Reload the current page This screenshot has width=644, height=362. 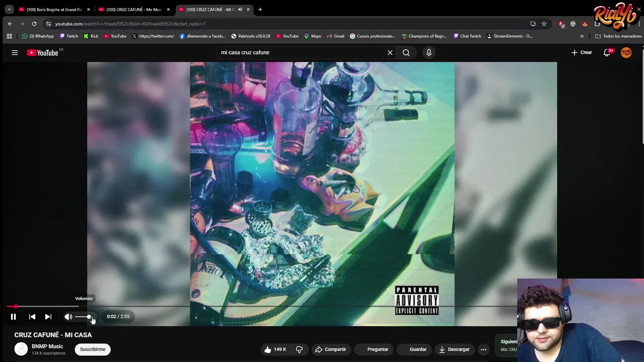click(x=34, y=24)
